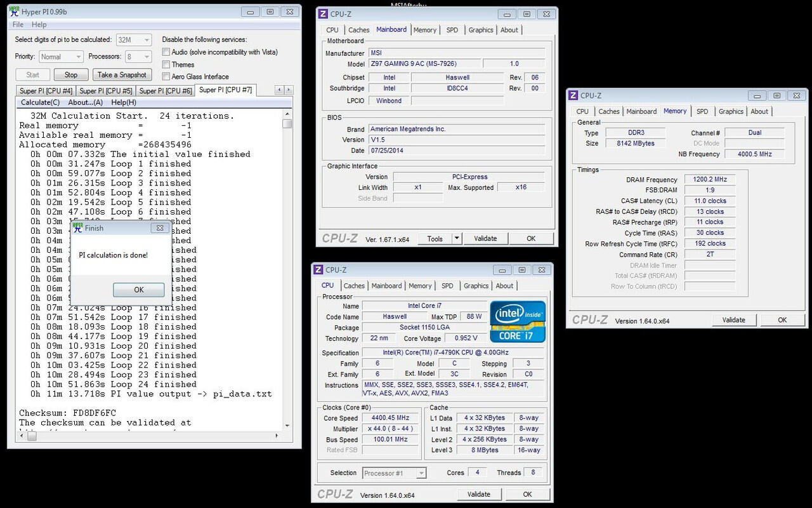Open the File menu in Hyper PI
This screenshot has height=508, width=812.
coord(18,25)
